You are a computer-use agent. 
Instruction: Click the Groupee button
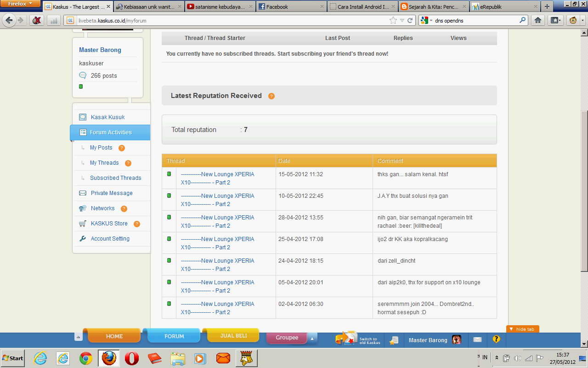coord(287,338)
